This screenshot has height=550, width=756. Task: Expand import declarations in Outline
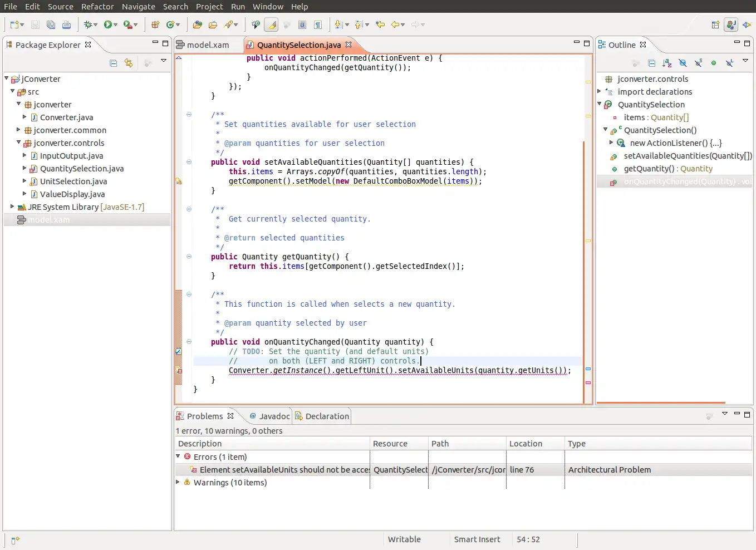pyautogui.click(x=600, y=91)
